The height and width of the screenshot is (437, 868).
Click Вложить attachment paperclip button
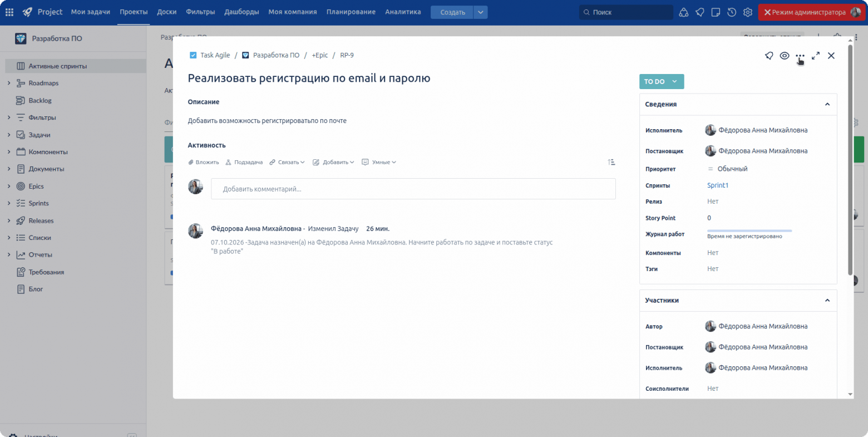tap(204, 162)
